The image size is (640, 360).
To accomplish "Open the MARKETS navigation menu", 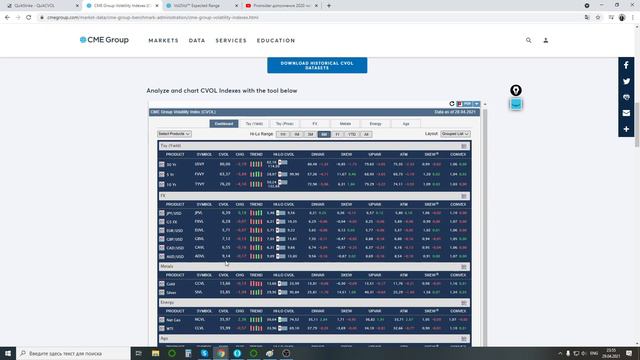I will [x=163, y=40].
